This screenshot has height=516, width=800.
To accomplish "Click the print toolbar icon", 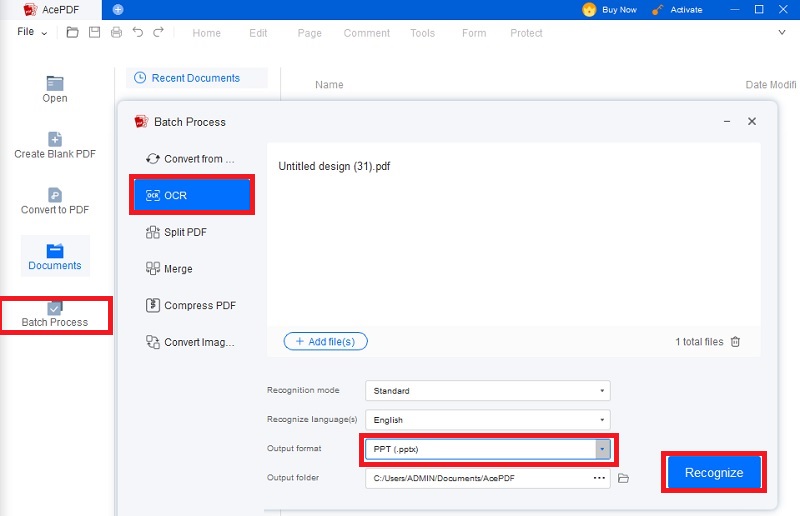I will [116, 33].
